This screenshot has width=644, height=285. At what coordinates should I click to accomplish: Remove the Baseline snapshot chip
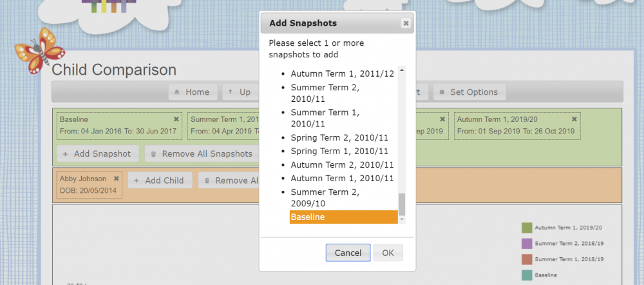(176, 119)
